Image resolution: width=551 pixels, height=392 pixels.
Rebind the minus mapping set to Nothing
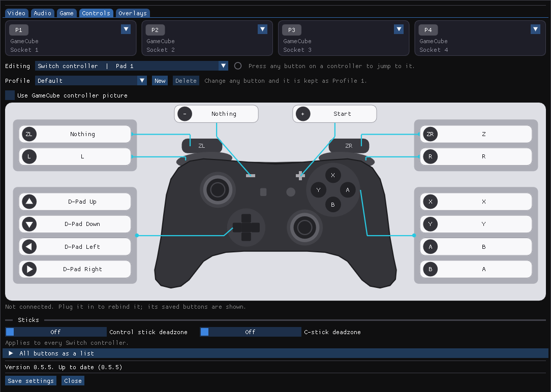[217, 114]
